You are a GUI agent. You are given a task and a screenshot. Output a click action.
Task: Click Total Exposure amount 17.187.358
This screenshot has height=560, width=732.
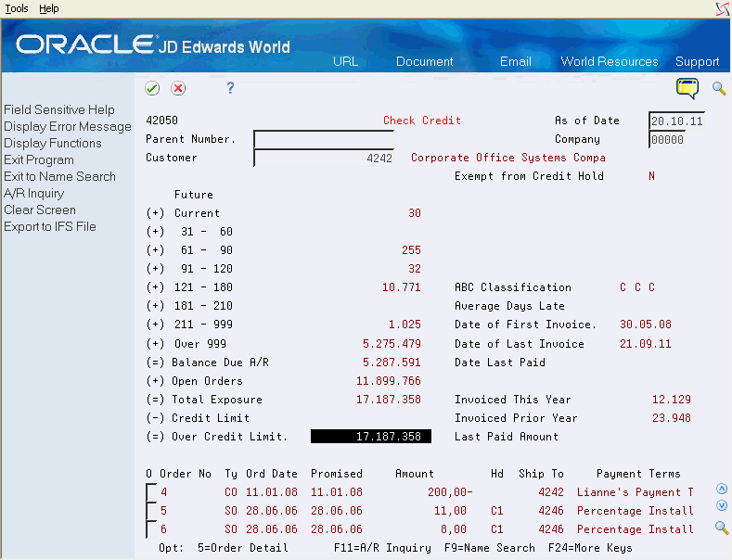click(389, 400)
